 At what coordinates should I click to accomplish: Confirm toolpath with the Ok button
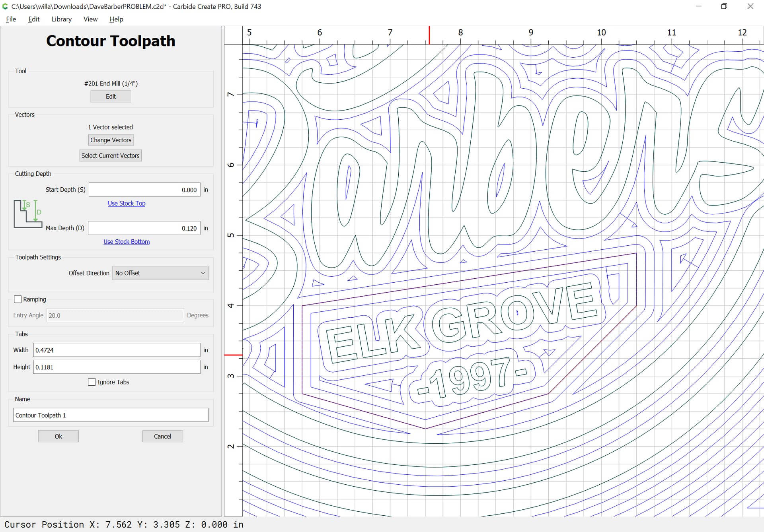pos(58,436)
